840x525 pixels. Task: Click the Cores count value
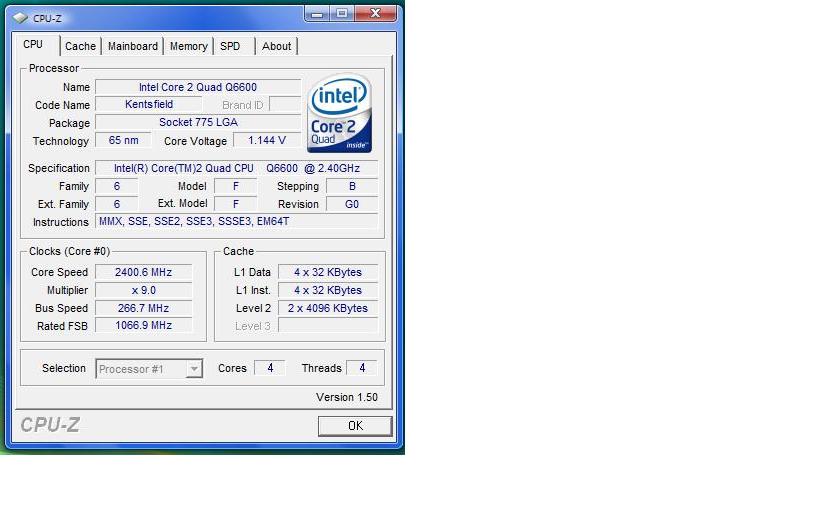pyautogui.click(x=270, y=368)
